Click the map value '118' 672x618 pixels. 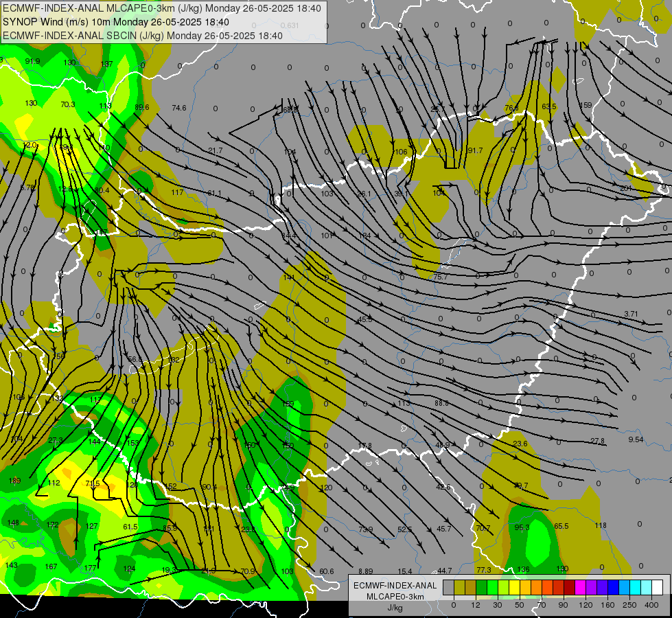pos(601,525)
